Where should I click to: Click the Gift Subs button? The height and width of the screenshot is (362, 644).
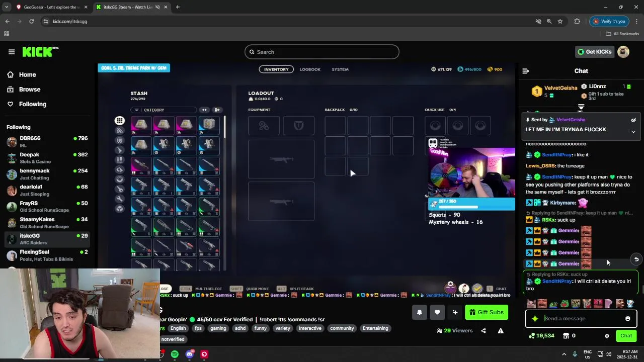(x=487, y=312)
